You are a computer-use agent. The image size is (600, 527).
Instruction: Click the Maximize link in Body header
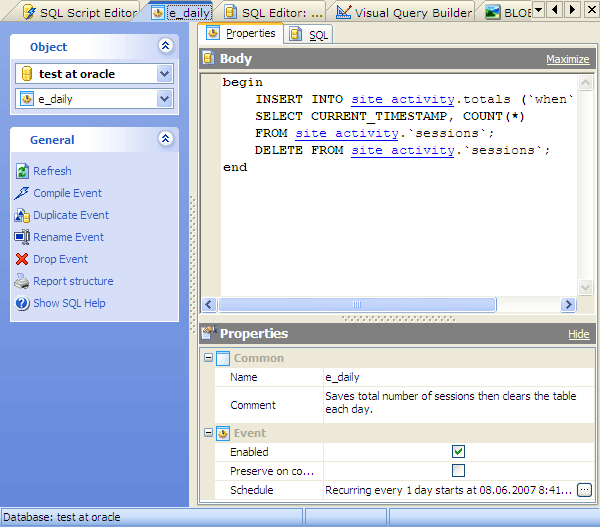[x=567, y=60]
